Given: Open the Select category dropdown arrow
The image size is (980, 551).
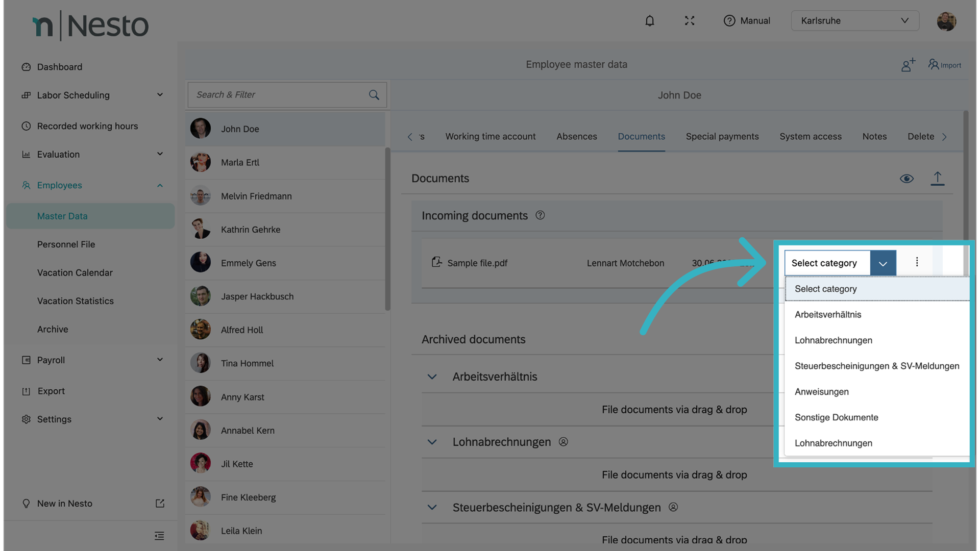Looking at the screenshot, I should click(883, 263).
